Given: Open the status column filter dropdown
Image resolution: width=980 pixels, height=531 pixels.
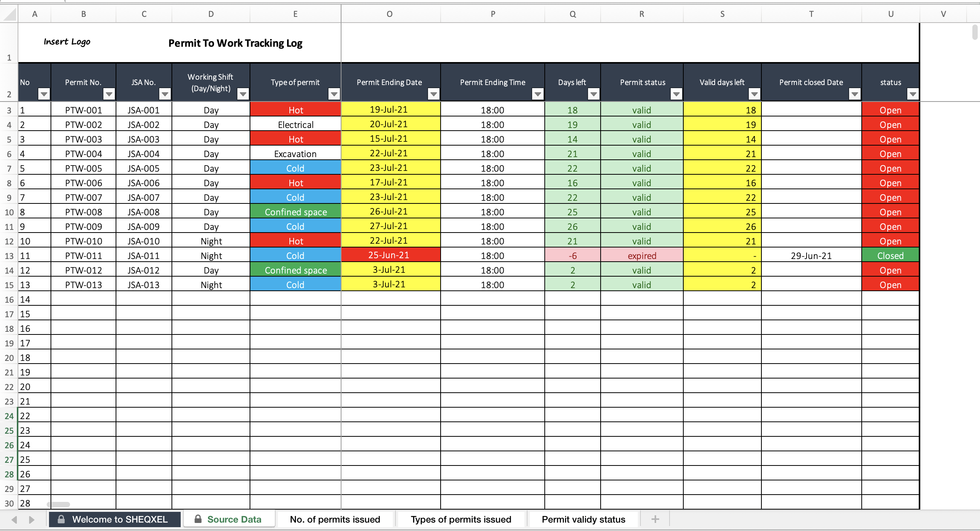Looking at the screenshot, I should coord(913,93).
